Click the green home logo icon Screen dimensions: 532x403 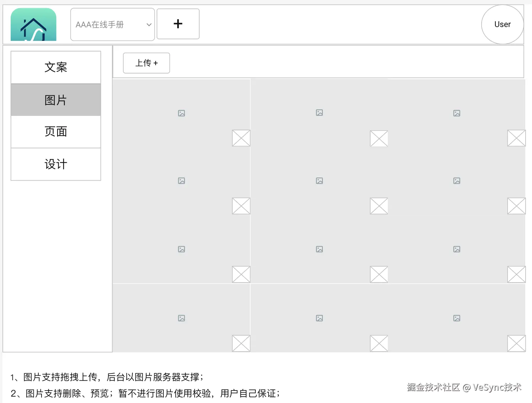[x=33, y=24]
